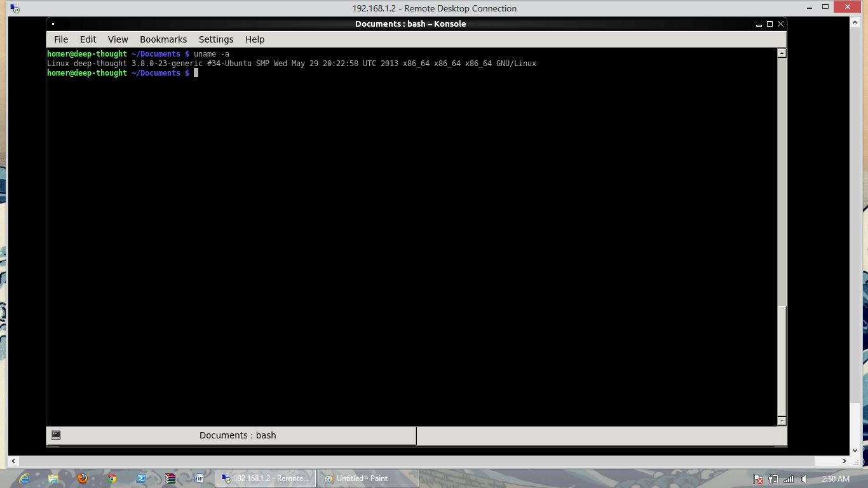Minimize the Konsole window
Image resolution: width=868 pixels, height=488 pixels.
(x=759, y=24)
